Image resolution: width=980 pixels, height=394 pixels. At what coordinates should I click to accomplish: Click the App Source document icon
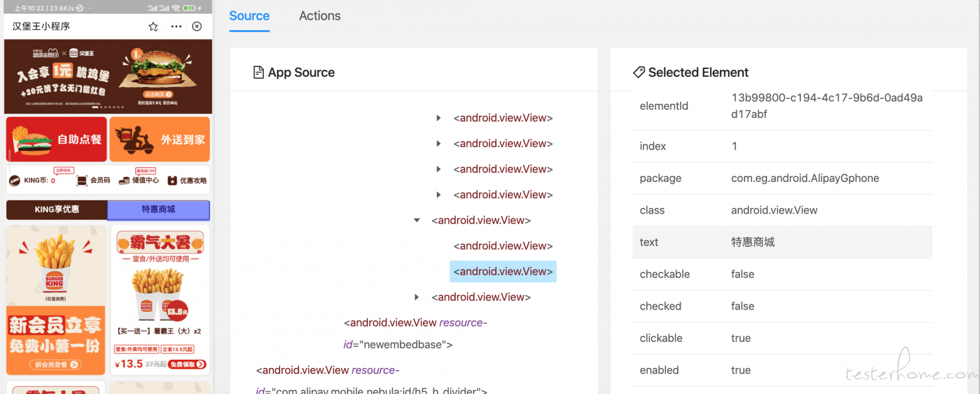258,73
